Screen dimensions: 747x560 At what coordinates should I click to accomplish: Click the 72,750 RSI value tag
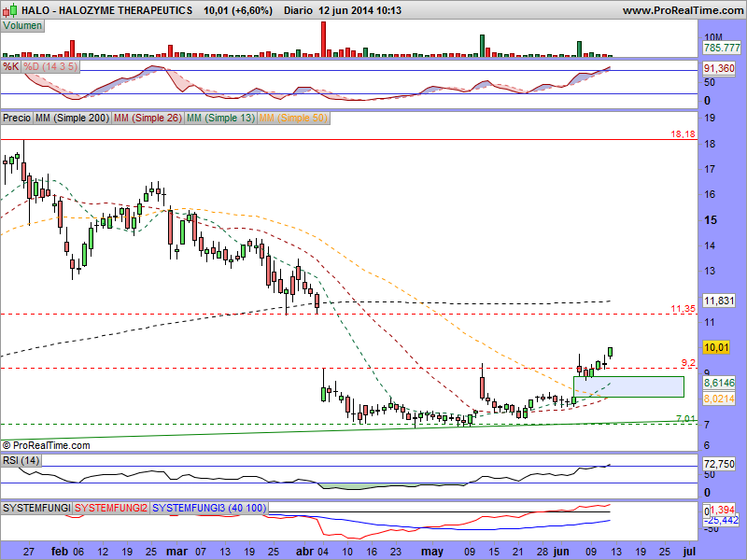click(719, 464)
